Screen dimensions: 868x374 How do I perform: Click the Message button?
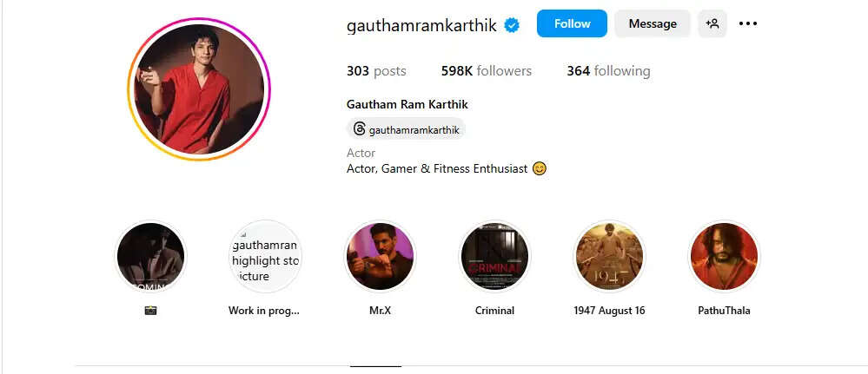click(653, 23)
